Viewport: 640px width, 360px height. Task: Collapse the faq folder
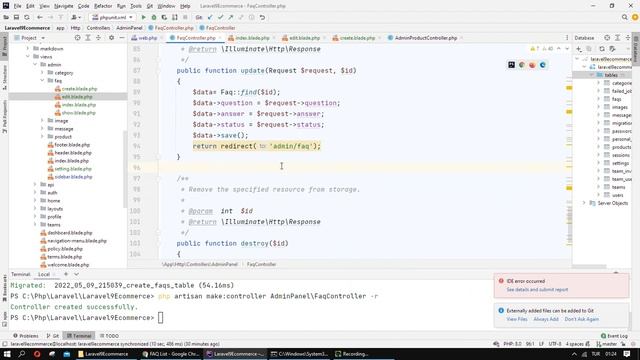tap(42, 81)
